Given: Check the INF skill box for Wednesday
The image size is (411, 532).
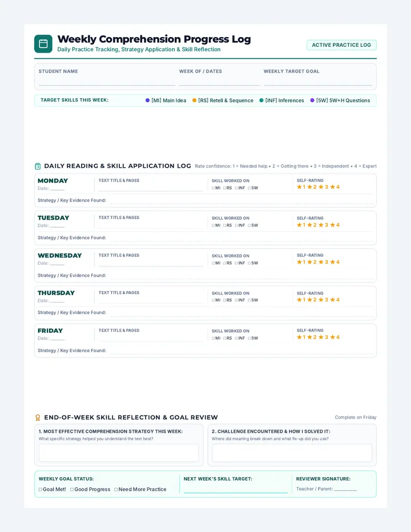Looking at the screenshot, I should coord(236,263).
